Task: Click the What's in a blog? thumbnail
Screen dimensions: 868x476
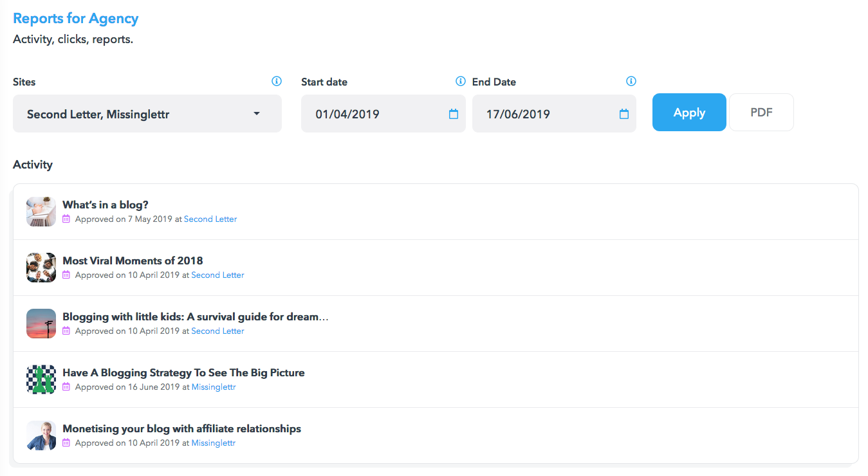Action: (41, 212)
